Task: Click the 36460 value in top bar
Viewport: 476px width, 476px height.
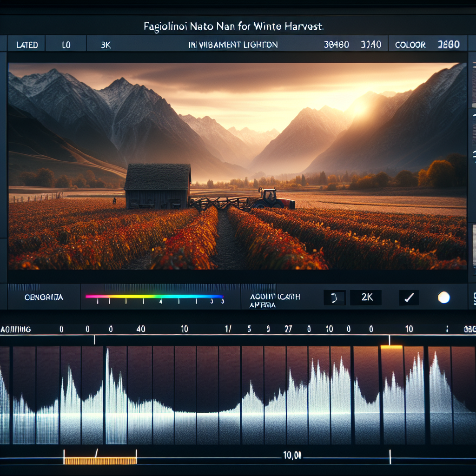Action: coord(336,45)
